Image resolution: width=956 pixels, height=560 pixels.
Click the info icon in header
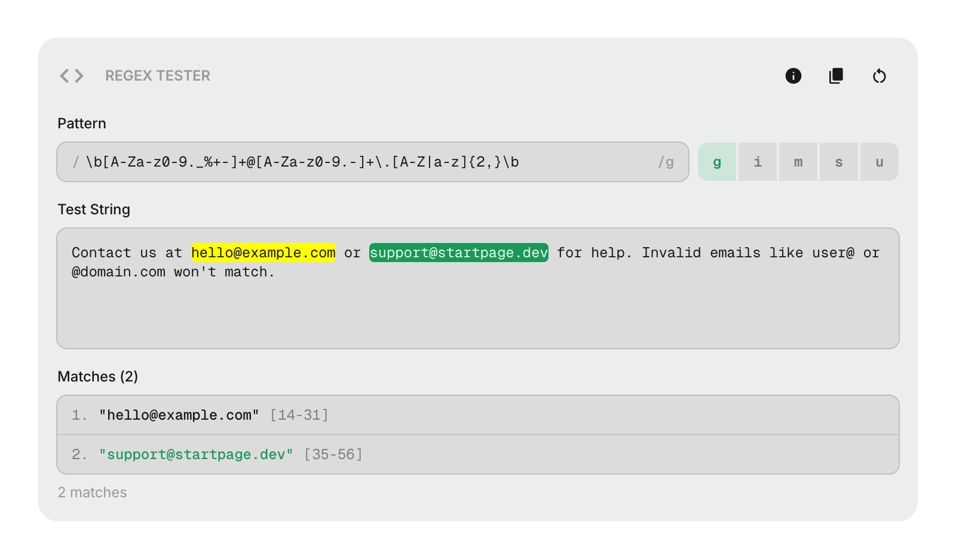coord(793,76)
